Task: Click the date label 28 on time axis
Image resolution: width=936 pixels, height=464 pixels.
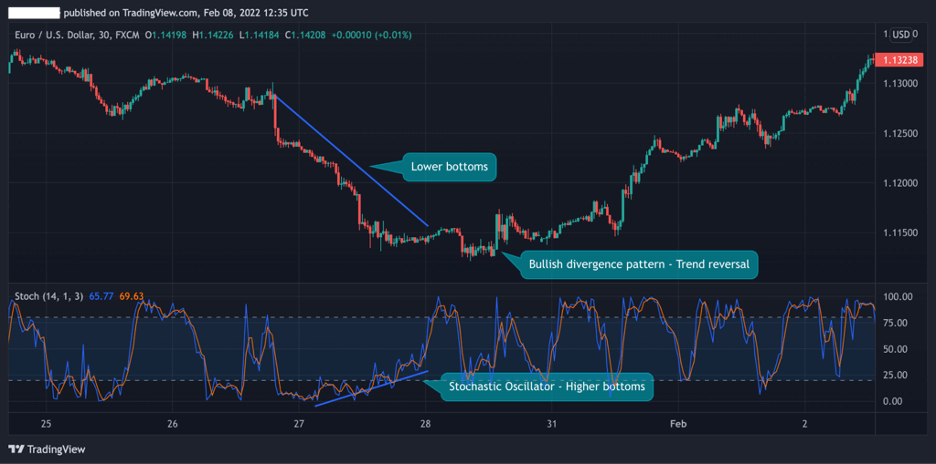Action: click(x=426, y=425)
